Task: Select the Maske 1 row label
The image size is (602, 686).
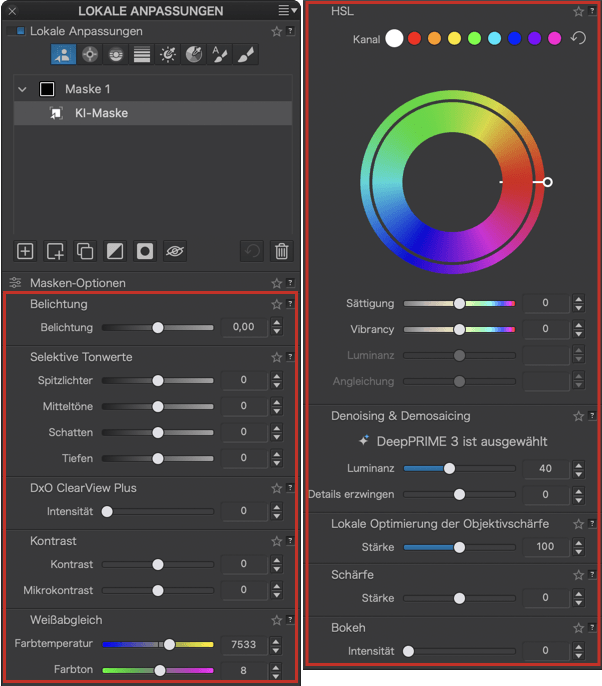Action: pyautogui.click(x=88, y=89)
